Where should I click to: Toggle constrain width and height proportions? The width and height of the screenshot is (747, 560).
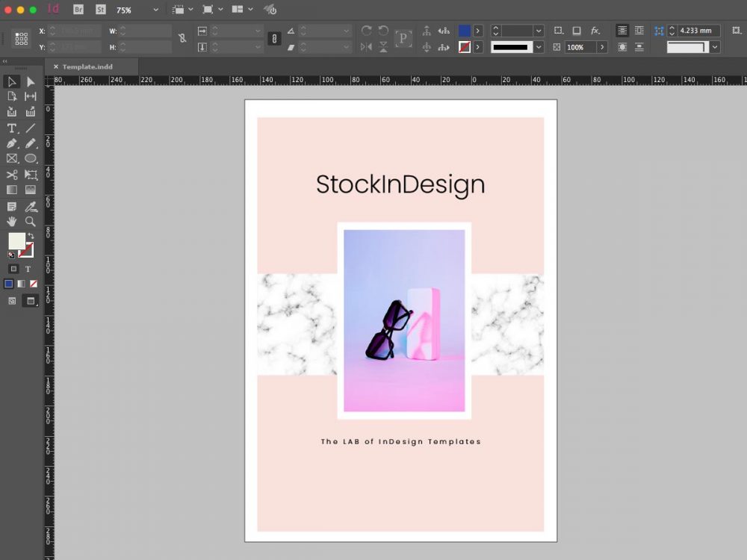(182, 38)
